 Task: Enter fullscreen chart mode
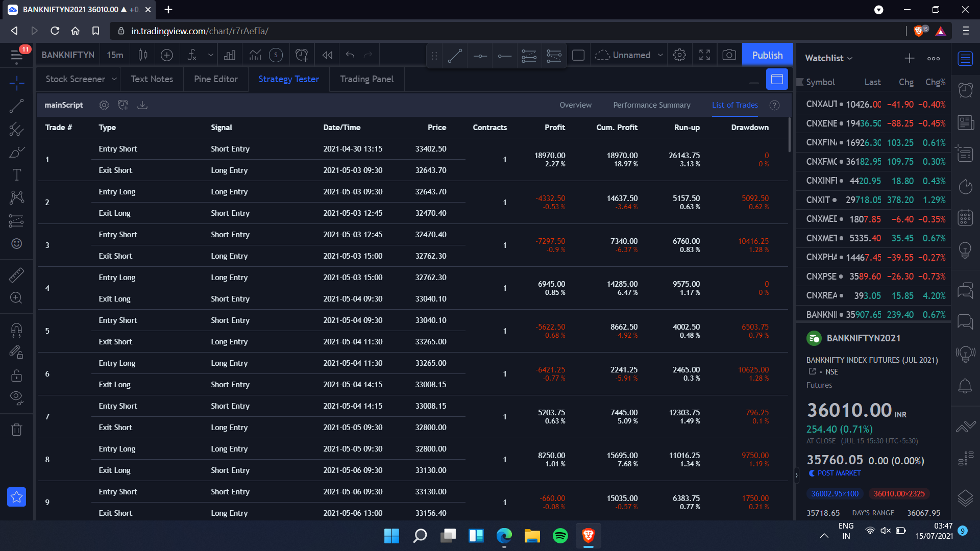[704, 55]
